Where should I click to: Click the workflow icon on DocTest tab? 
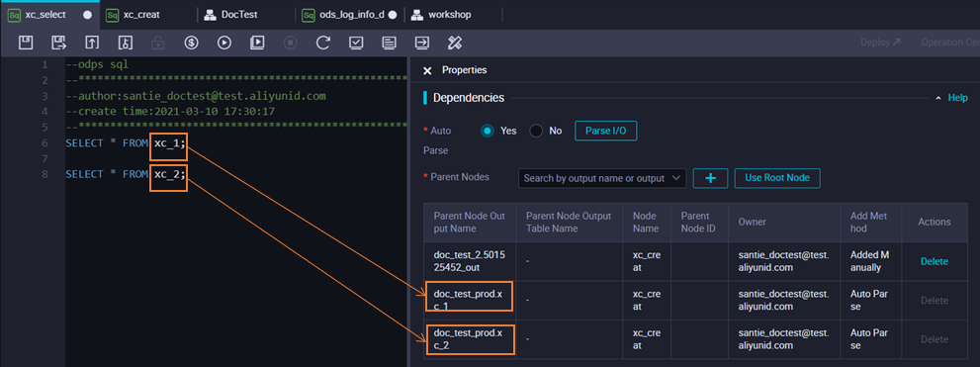[211, 15]
